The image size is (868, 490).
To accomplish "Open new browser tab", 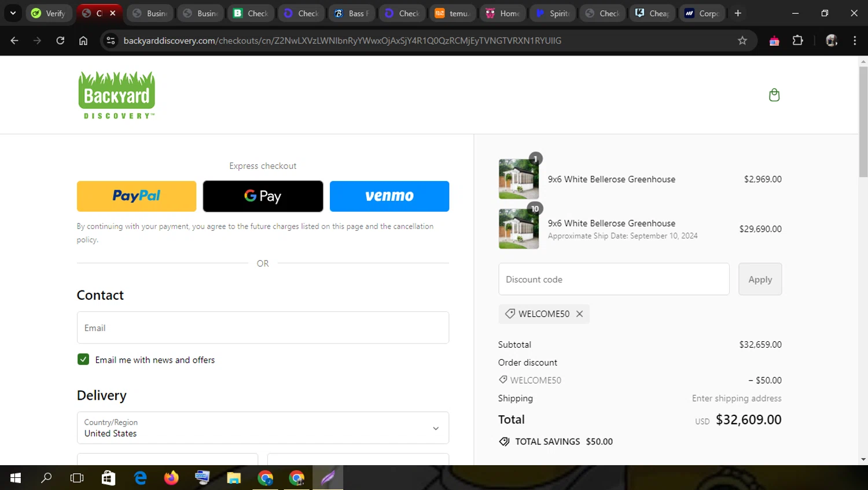I will [738, 13].
